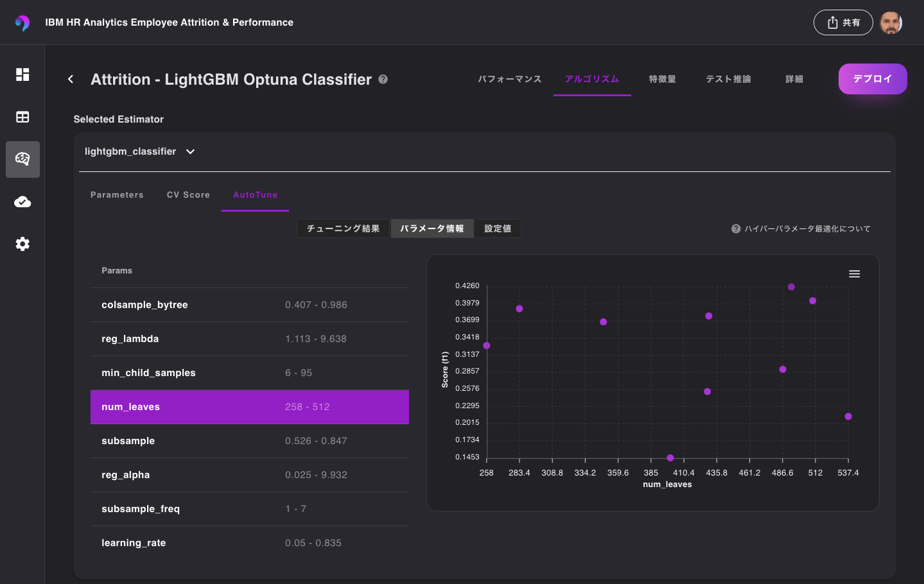Click the help icon beside classifier title
Image resolution: width=924 pixels, height=584 pixels.
click(383, 79)
